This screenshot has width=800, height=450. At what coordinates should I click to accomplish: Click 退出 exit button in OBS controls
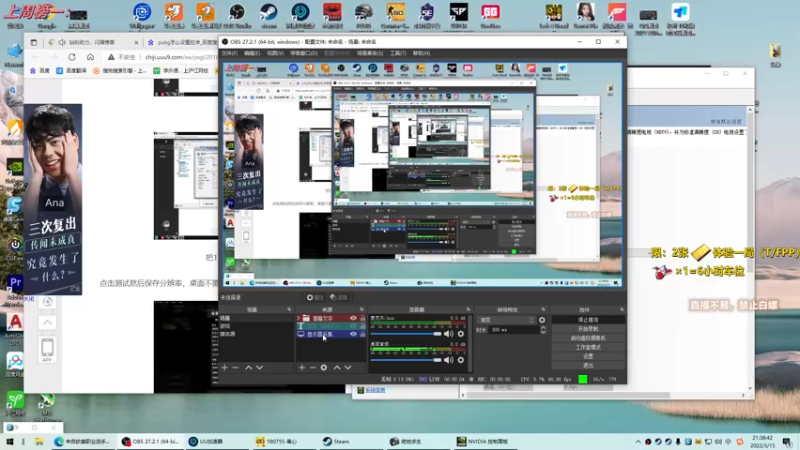coord(588,365)
